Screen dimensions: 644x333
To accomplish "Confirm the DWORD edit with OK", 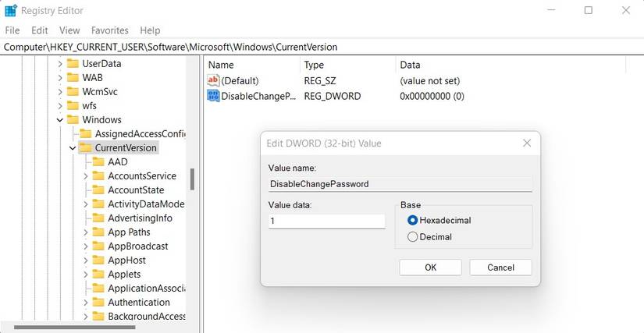I will pos(430,267).
